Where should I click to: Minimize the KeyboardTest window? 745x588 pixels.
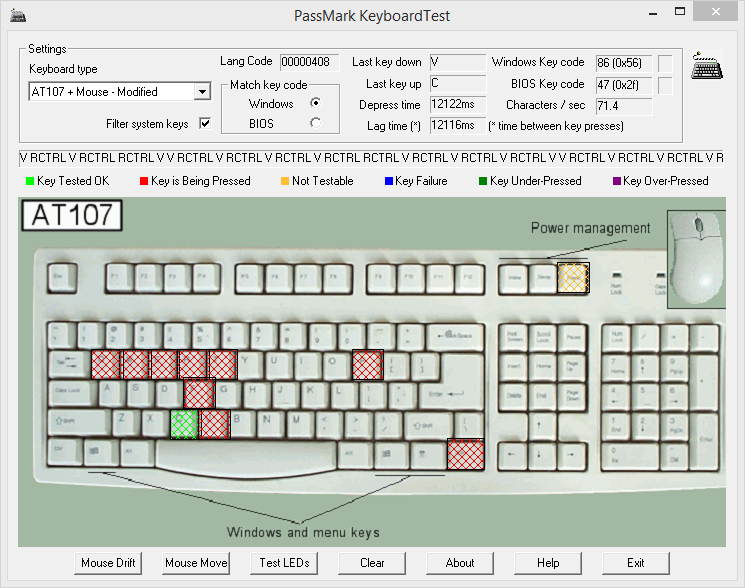(x=653, y=13)
